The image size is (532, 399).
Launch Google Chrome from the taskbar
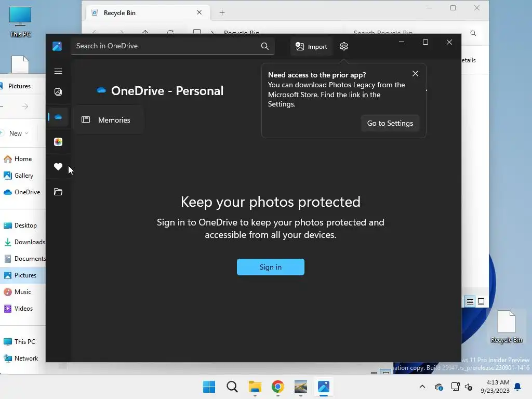(278, 387)
